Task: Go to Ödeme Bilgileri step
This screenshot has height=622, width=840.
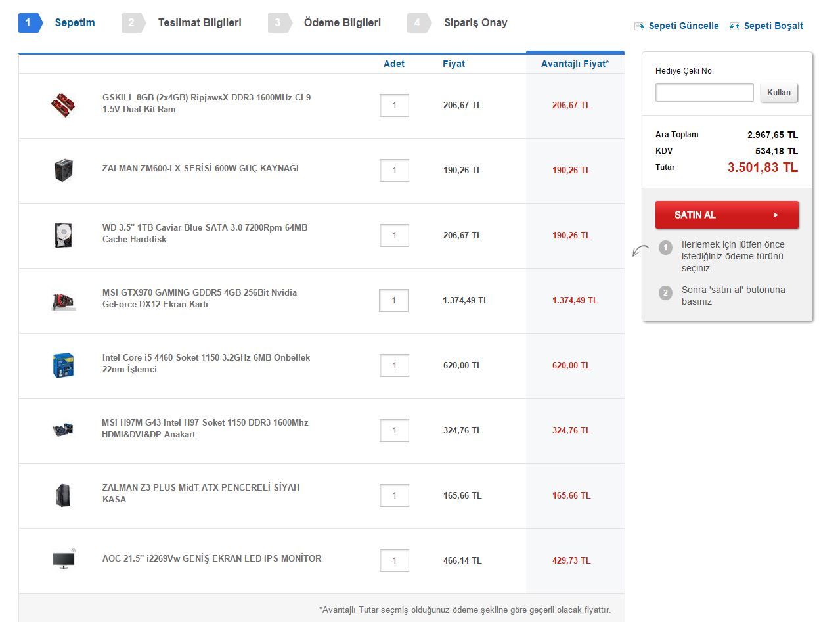Action: point(324,22)
